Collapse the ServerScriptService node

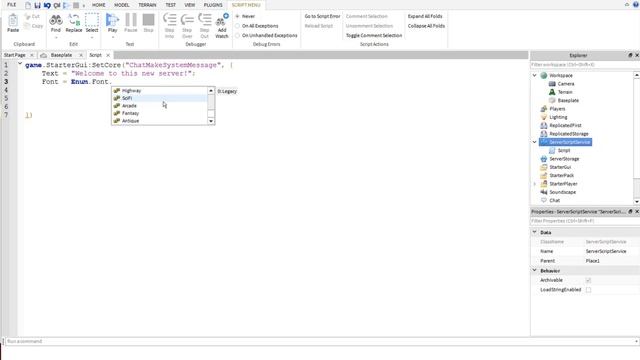pyautogui.click(x=535, y=142)
